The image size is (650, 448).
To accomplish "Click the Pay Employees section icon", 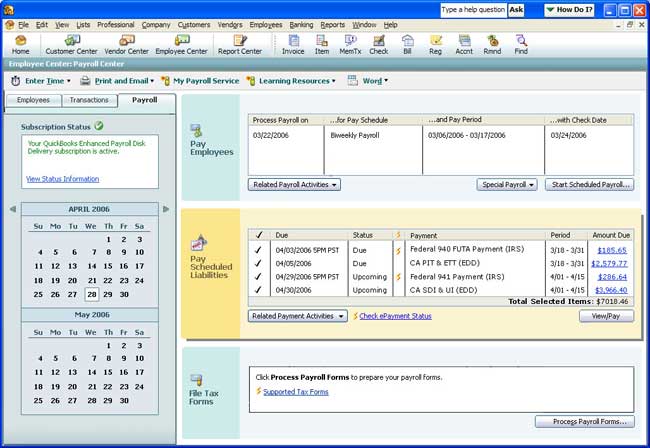I will tap(196, 131).
